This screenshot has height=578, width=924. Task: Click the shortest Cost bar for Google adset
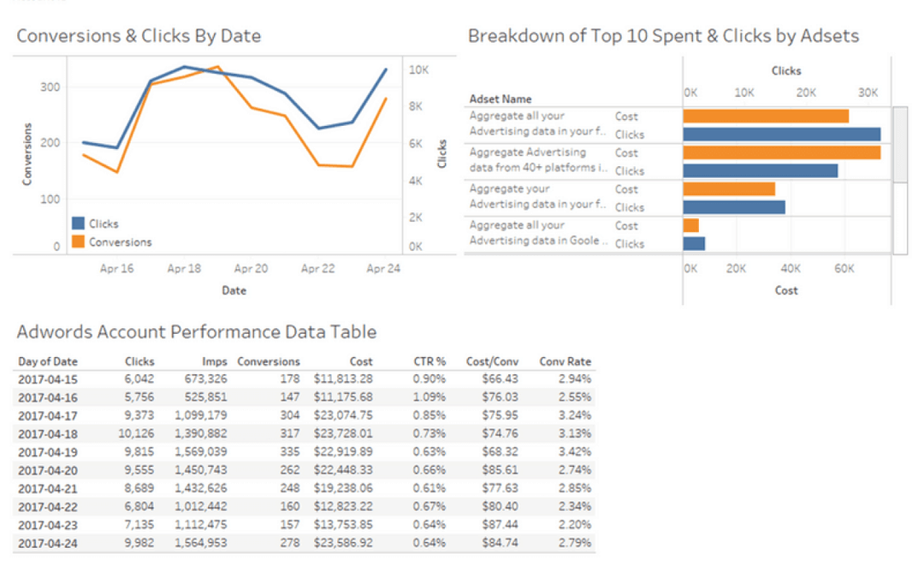(x=690, y=224)
